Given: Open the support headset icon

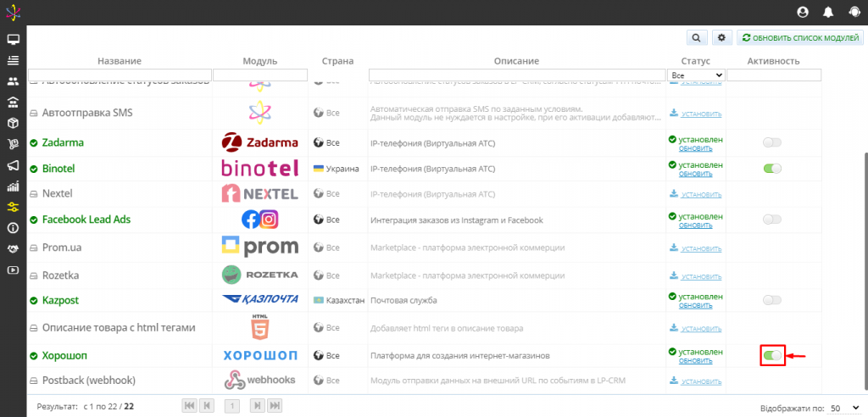Looking at the screenshot, I should (x=854, y=12).
